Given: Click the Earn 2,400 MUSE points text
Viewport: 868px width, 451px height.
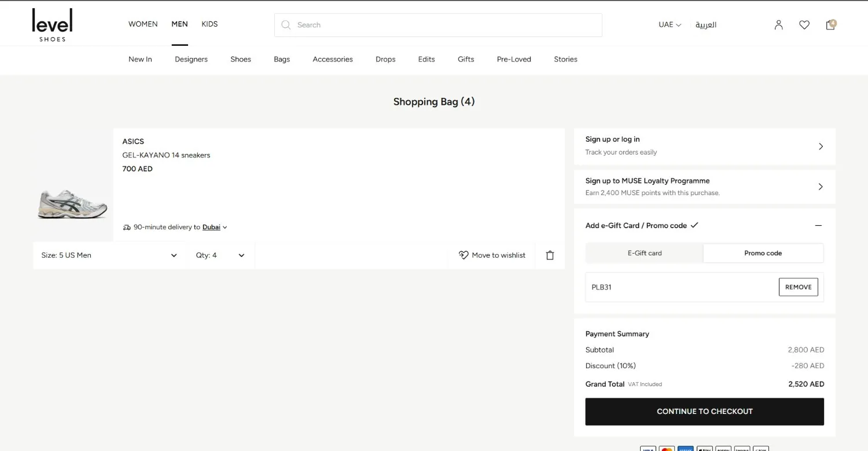Looking at the screenshot, I should coord(652,193).
